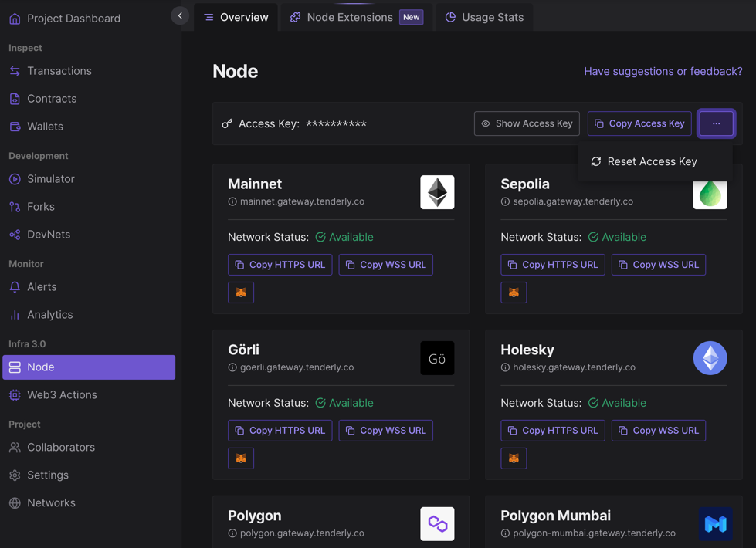Click info icon beside goerli.gateway.tenderly.co
This screenshot has width=756, height=548.
pos(232,367)
